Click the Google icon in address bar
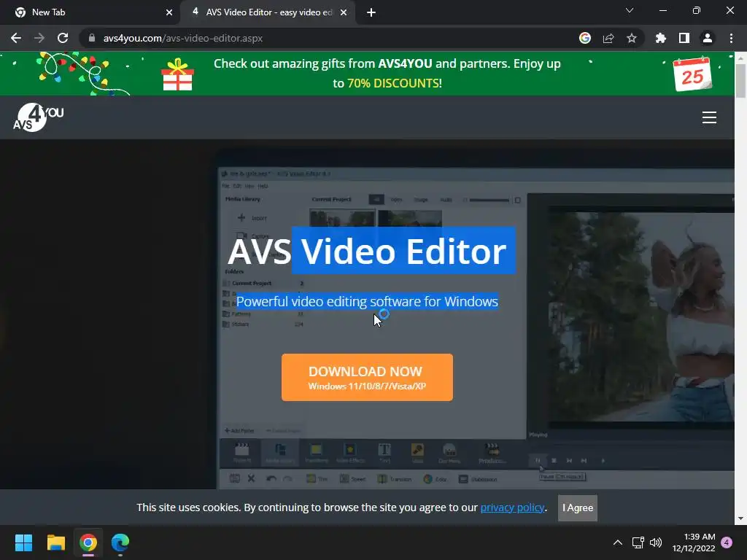 click(585, 38)
